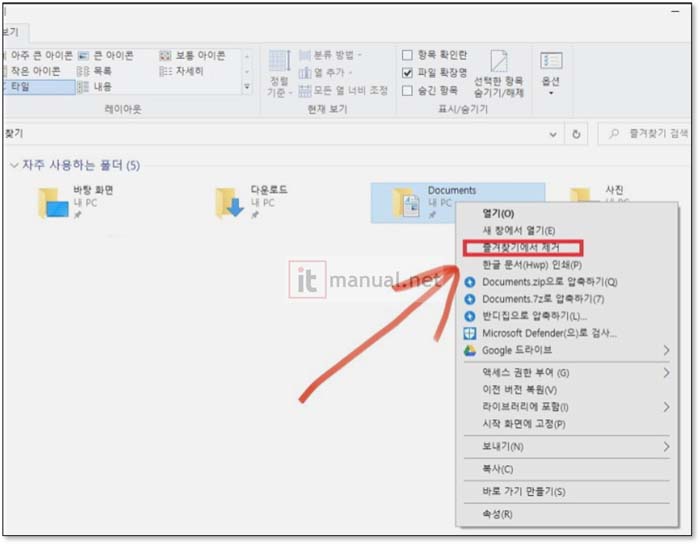This screenshot has width=700, height=544.
Task: Click 즐겨찾기에서 제거 menu entry
Action: click(x=523, y=248)
